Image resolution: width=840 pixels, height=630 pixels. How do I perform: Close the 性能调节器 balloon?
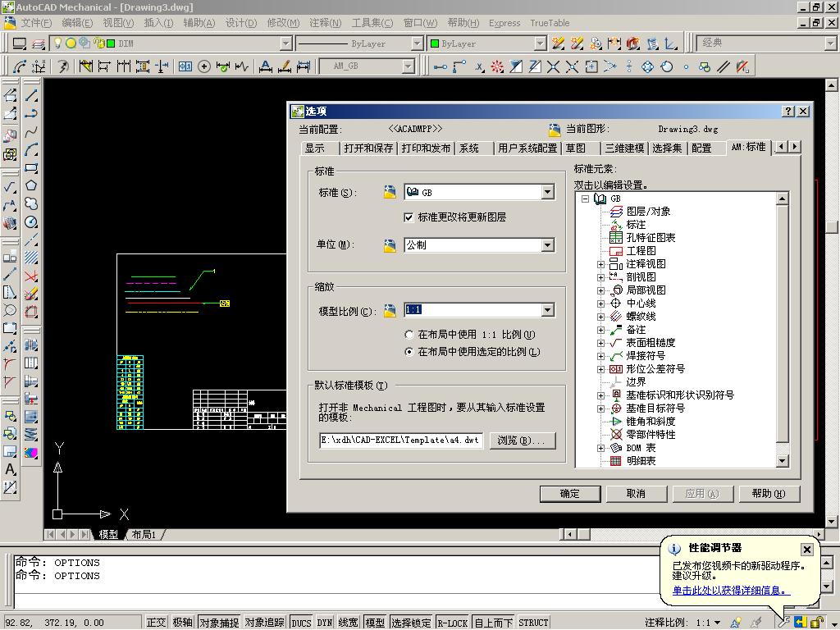tap(807, 549)
